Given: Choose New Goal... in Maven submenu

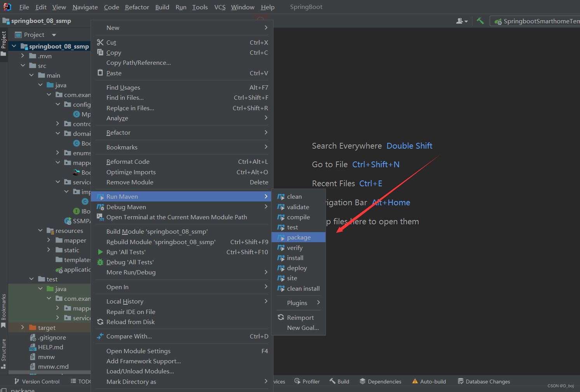Looking at the screenshot, I should [298, 328].
